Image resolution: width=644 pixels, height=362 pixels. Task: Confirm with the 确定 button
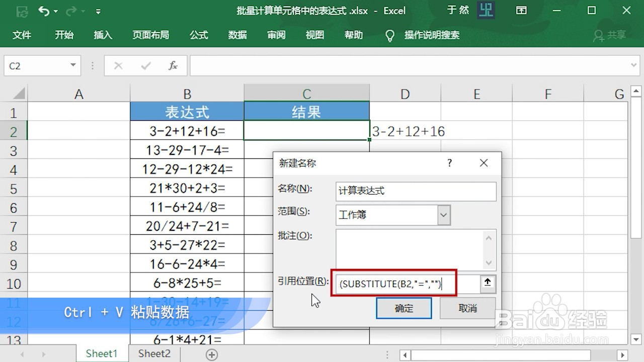404,308
